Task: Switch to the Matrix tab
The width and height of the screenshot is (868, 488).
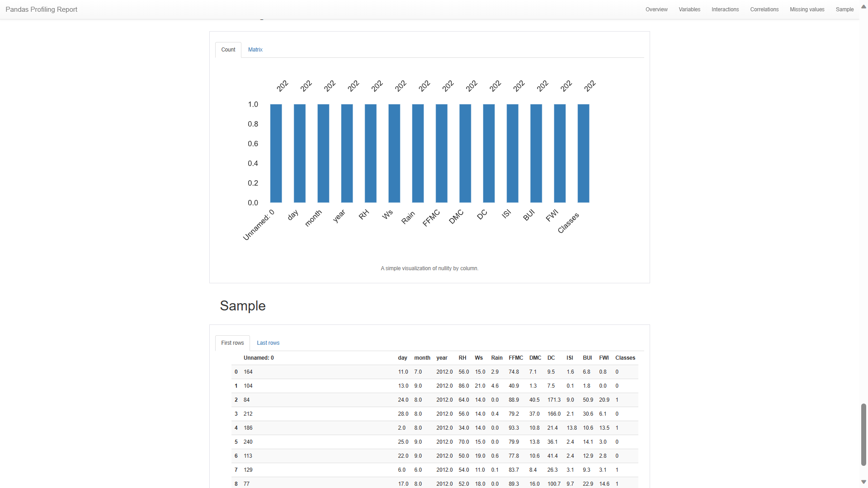Action: click(x=255, y=50)
